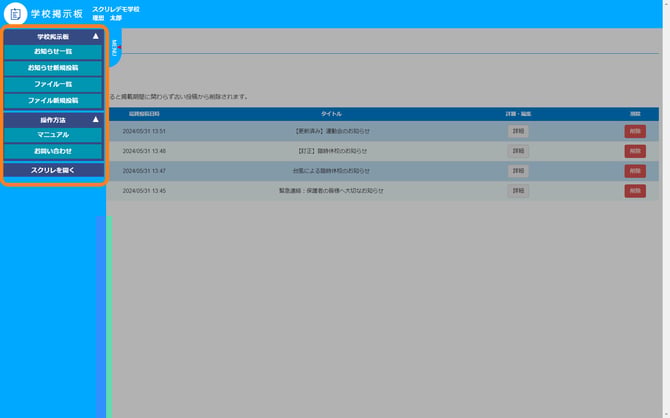
Task: Open 詳細 for the 13:48 【訂正】 post
Action: (x=518, y=151)
